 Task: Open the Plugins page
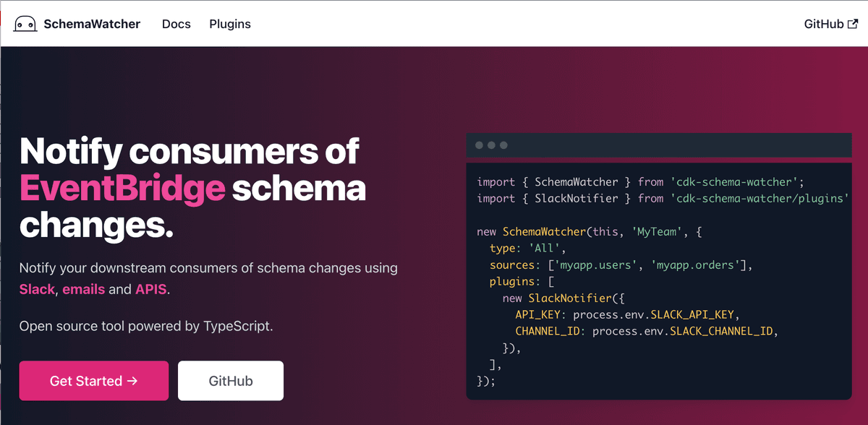point(229,23)
